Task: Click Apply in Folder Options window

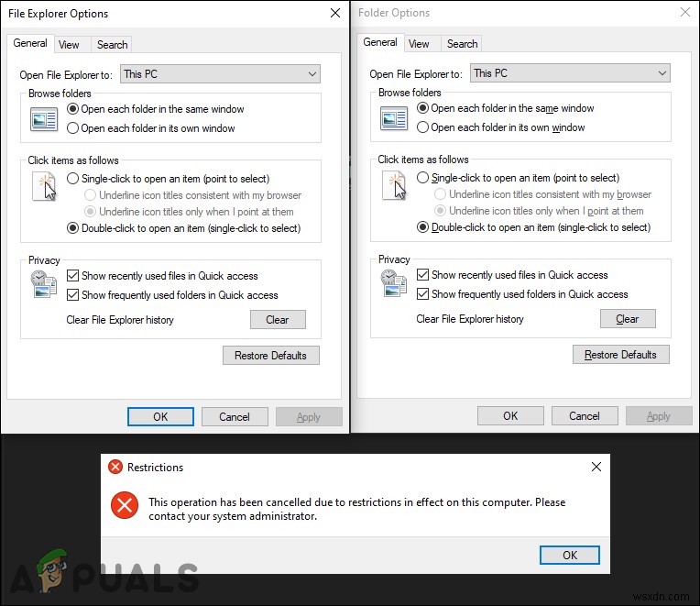Action: click(659, 415)
